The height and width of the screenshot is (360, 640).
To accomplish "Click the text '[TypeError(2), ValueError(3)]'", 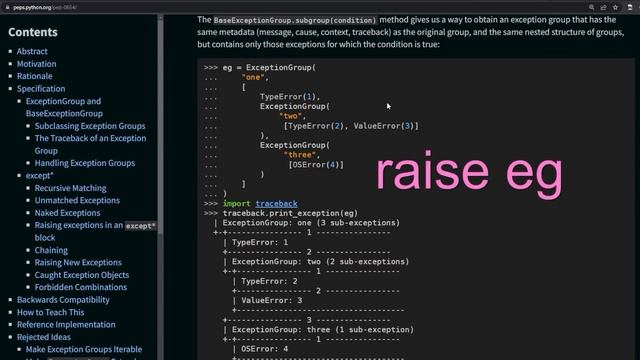I will [351, 126].
